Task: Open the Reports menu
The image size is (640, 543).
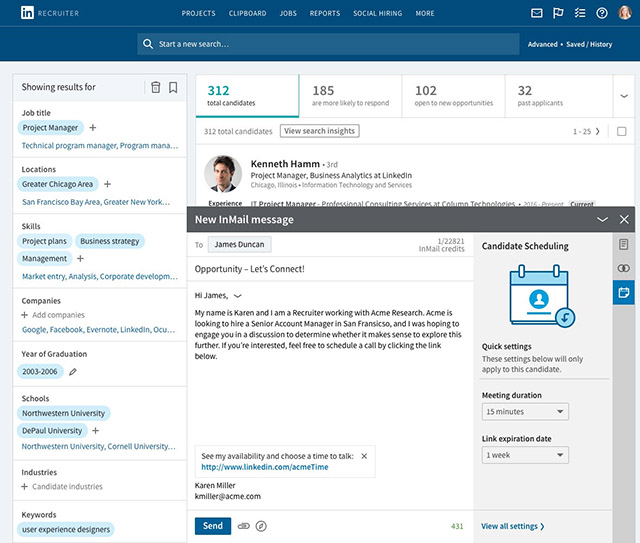Action: pos(324,13)
